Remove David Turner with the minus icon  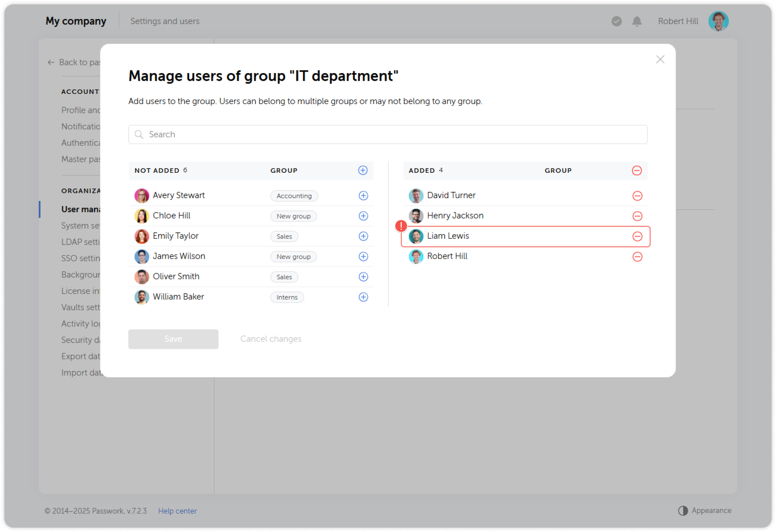coord(638,195)
